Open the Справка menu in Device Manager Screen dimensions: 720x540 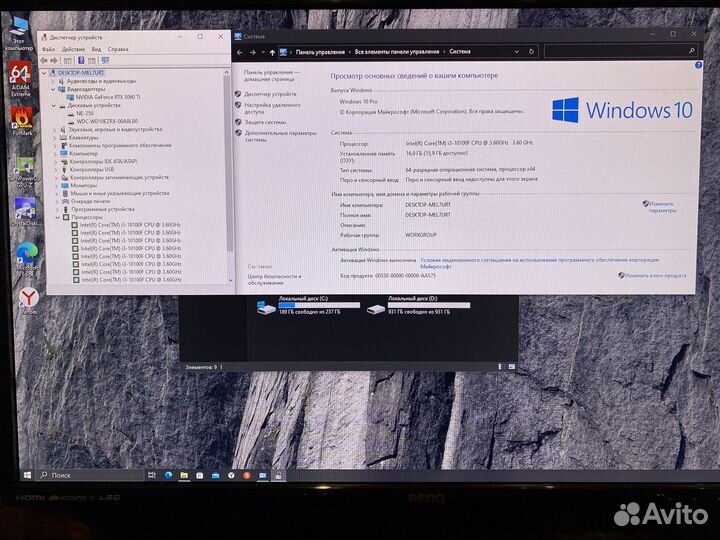tap(118, 49)
